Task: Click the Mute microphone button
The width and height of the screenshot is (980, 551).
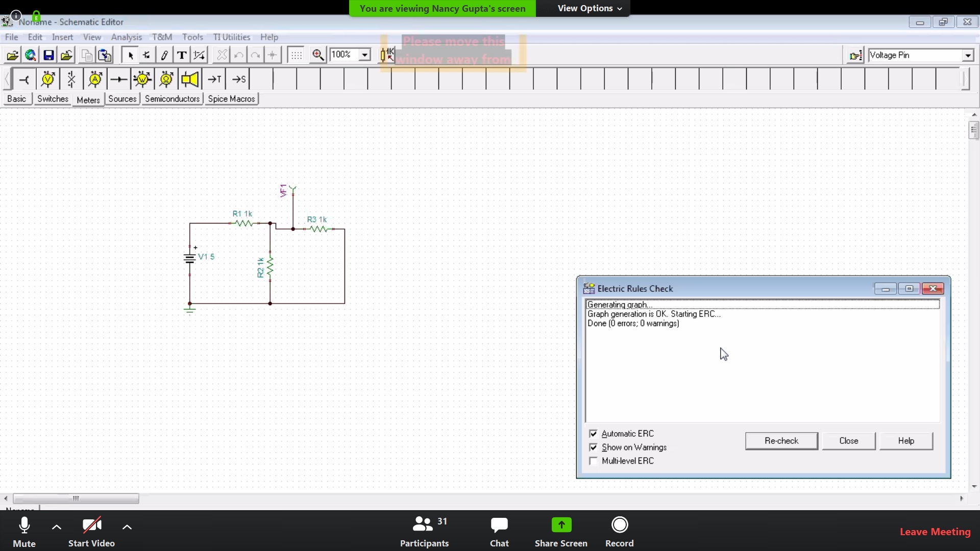Action: click(x=24, y=532)
